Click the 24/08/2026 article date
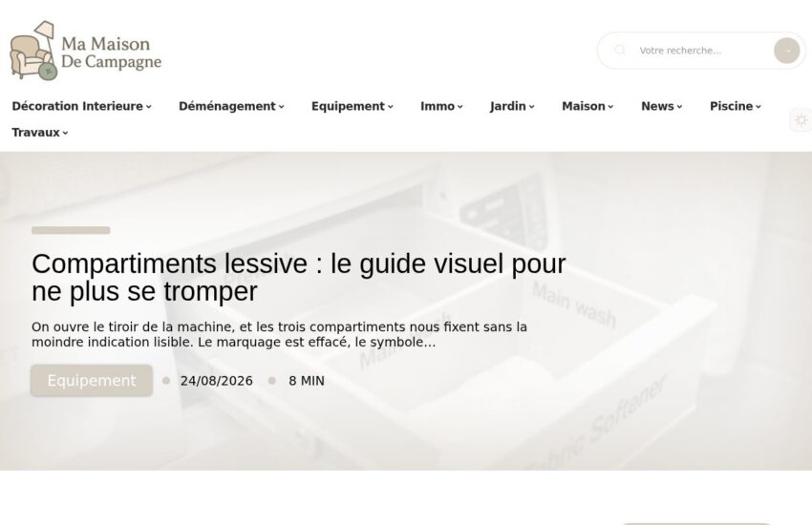Screen dimensions: 812x525 click(x=217, y=381)
